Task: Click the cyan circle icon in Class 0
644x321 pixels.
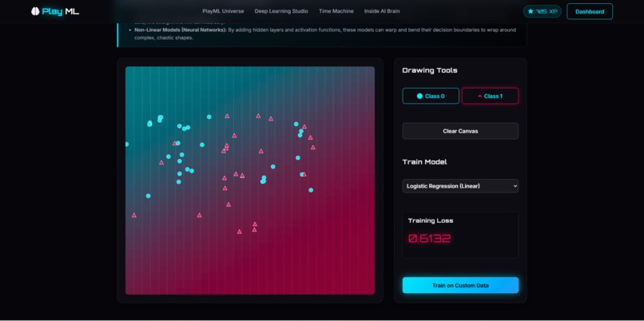Action: pos(419,96)
